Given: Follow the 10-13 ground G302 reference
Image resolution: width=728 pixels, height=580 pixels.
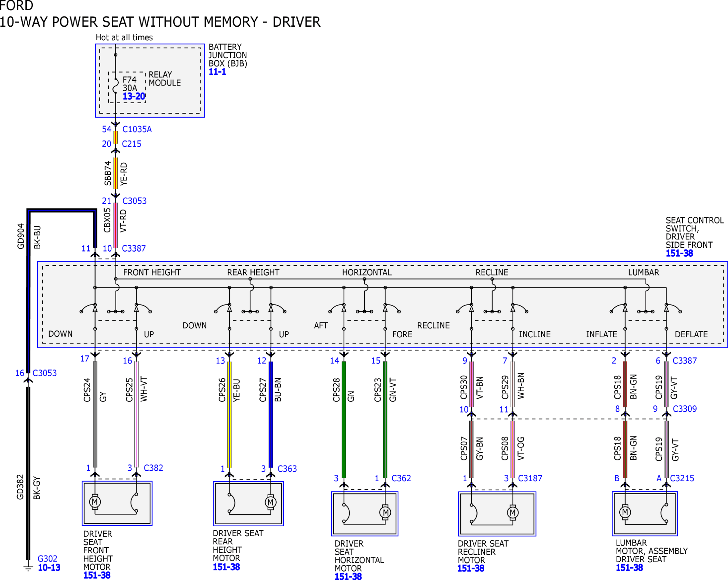Looking at the screenshot, I should coord(49,567).
